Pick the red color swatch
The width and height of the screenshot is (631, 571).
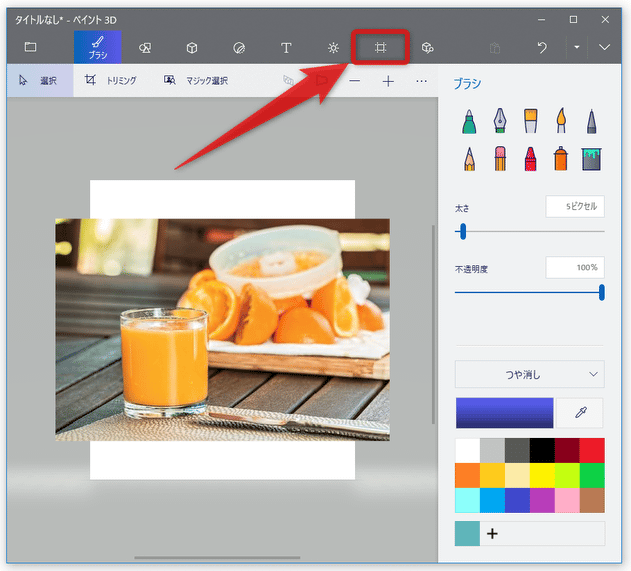click(x=592, y=450)
